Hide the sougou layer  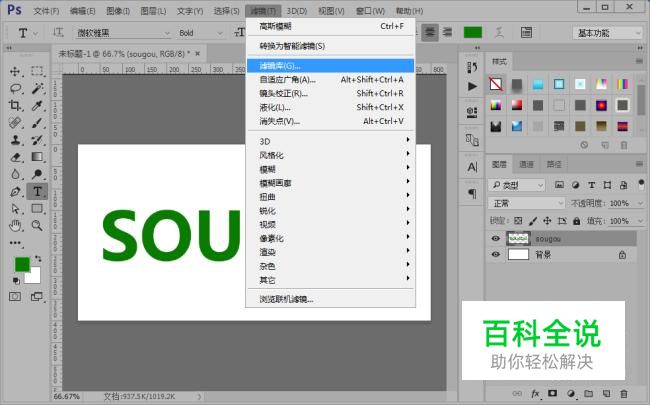pyautogui.click(x=495, y=238)
